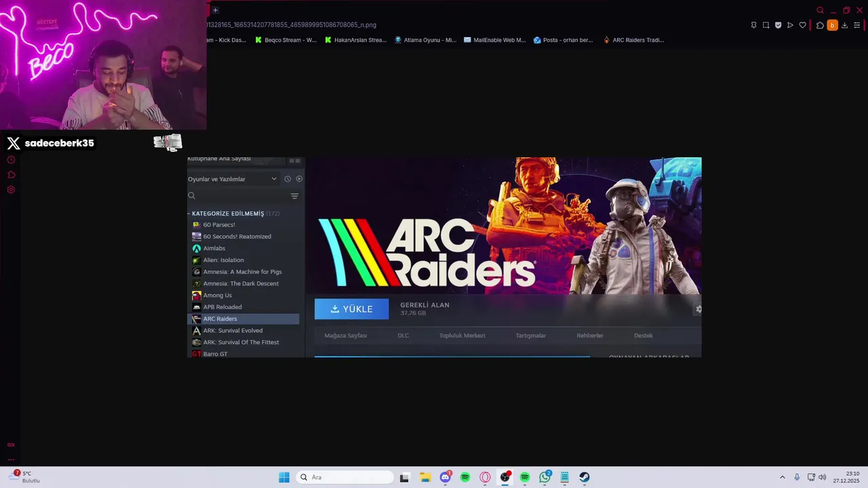
Task: Click the taskbar search box 'Ara'
Action: [x=346, y=477]
